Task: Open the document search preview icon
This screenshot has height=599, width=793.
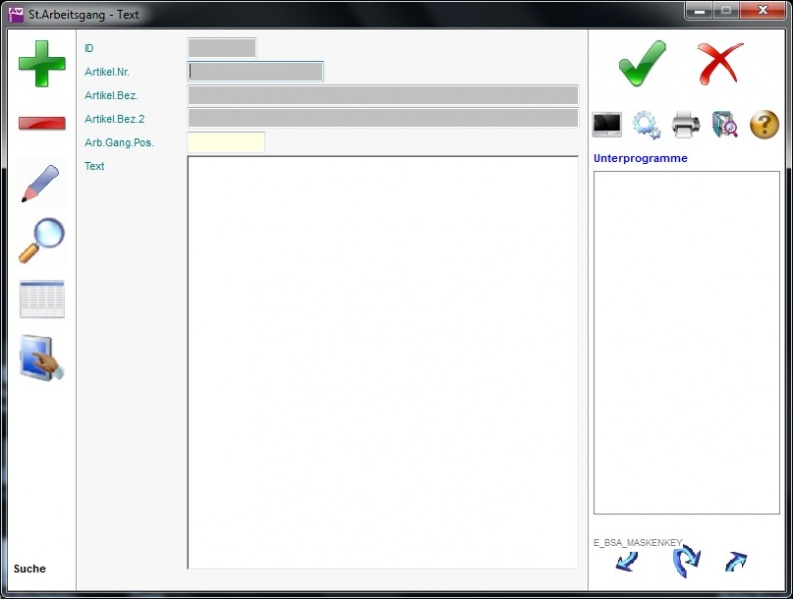Action: (725, 125)
